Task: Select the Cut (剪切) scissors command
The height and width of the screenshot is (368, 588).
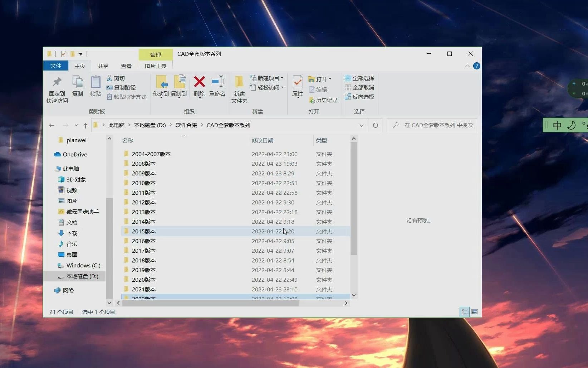Action: [x=116, y=78]
